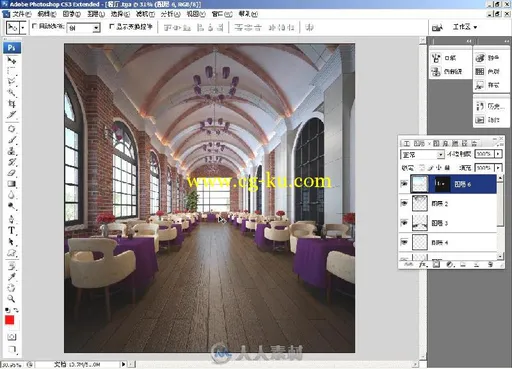
Task: Open the 滤镜 (Filter) menu
Action: [145, 14]
